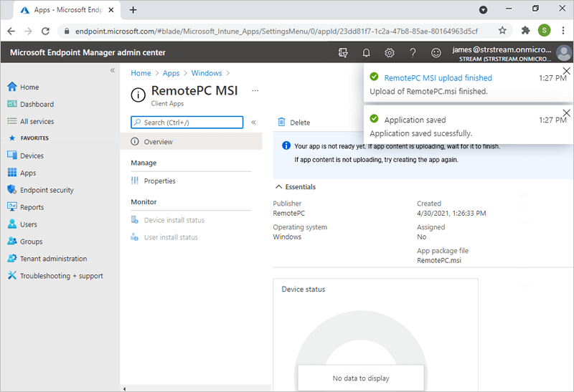
Task: Open the directory and subscription filter icon
Action: pos(343,53)
